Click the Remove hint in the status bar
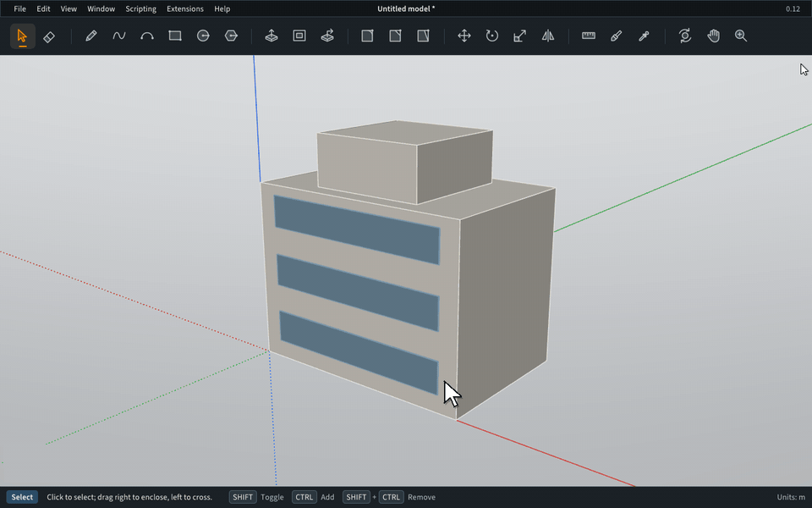The width and height of the screenshot is (812, 508). tap(421, 497)
